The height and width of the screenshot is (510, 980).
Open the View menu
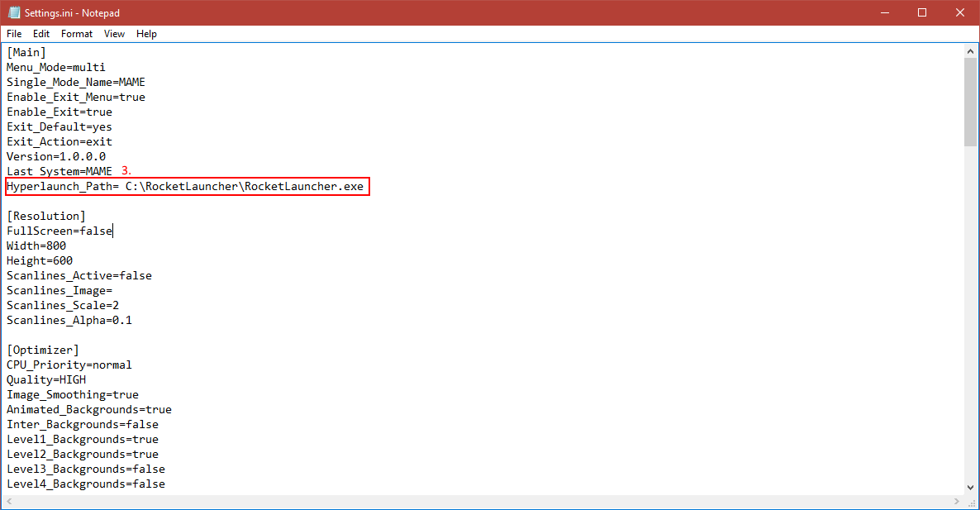point(114,34)
